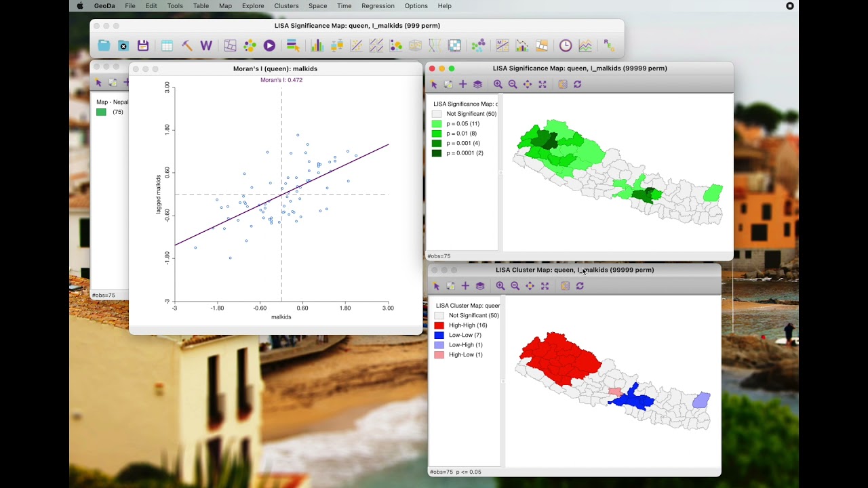Open the cluster maps colored dots icon
The width and height of the screenshot is (868, 488).
250,45
